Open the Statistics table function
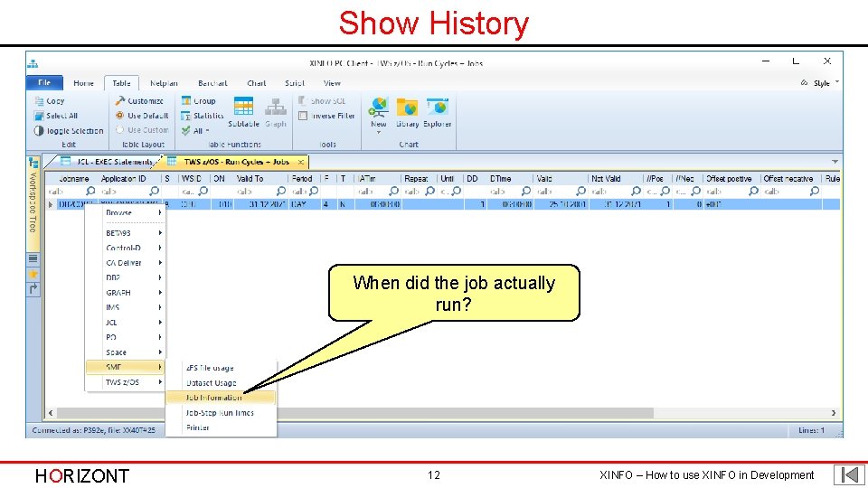The width and height of the screenshot is (868, 488). [x=203, y=116]
